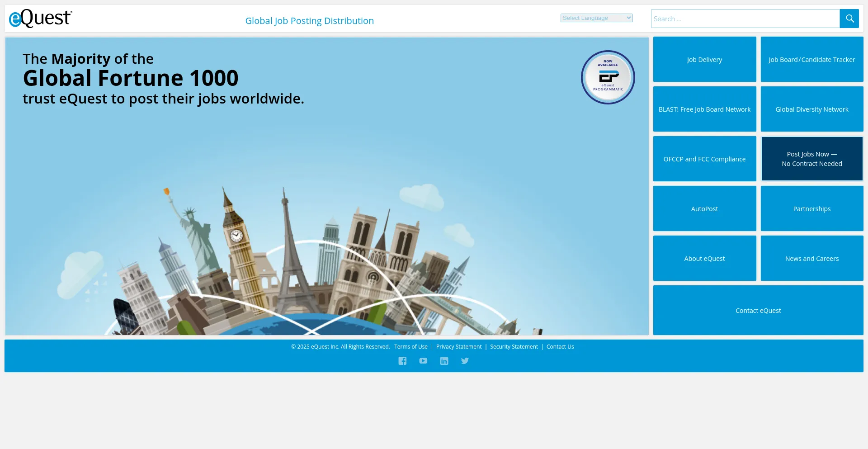Viewport: 868px width, 449px height.
Task: Open OFCCP and FCC Compliance tile
Action: 704,159
